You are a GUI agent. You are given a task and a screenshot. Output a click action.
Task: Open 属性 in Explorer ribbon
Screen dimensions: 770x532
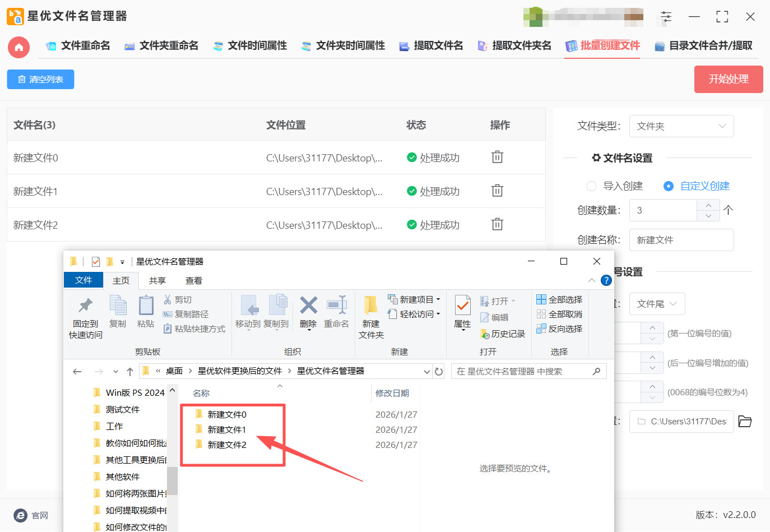point(462,312)
